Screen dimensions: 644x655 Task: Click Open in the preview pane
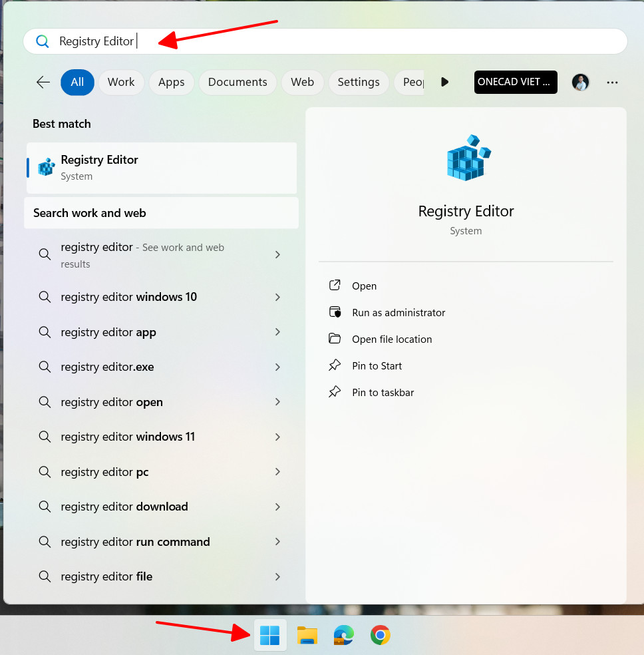(x=364, y=286)
